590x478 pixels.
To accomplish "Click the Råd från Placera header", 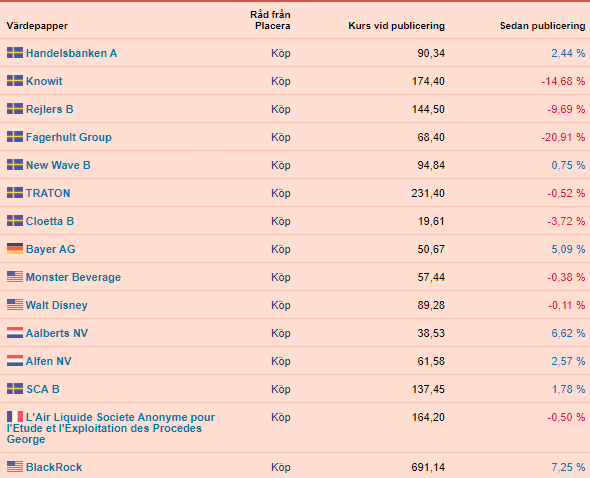I will click(271, 20).
